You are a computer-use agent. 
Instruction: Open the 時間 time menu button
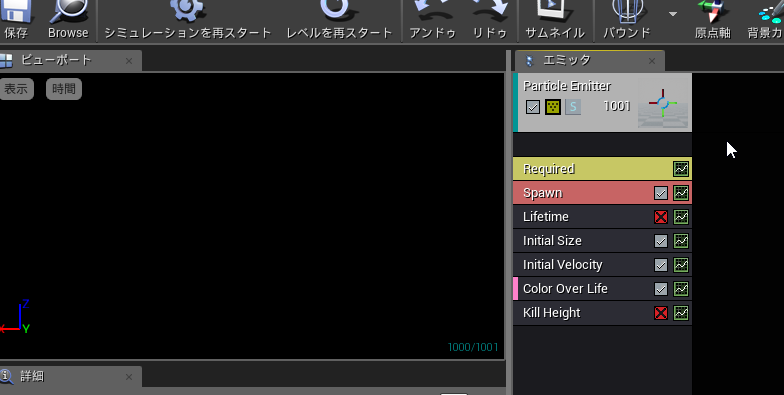pos(64,89)
